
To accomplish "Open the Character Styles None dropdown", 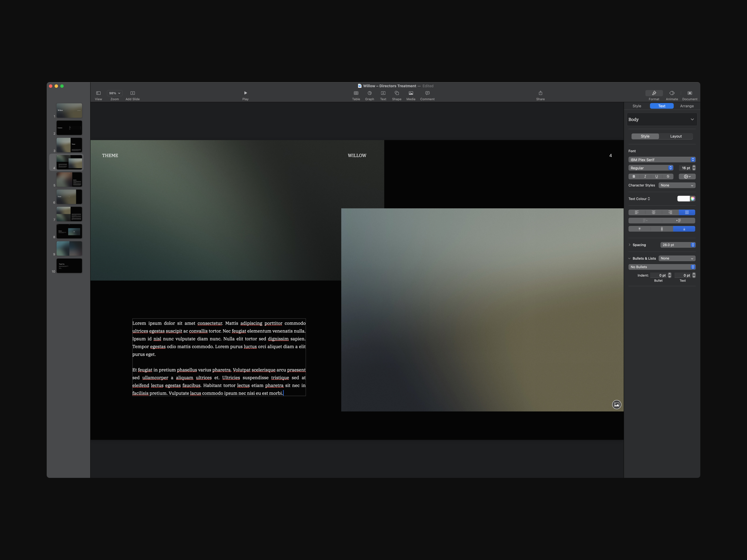I will 677,185.
